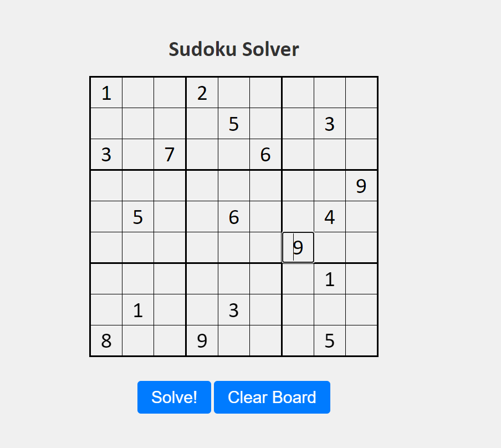Image resolution: width=501 pixels, height=448 pixels.
Task: Click the empty bottom-right corner cell
Action: point(362,341)
